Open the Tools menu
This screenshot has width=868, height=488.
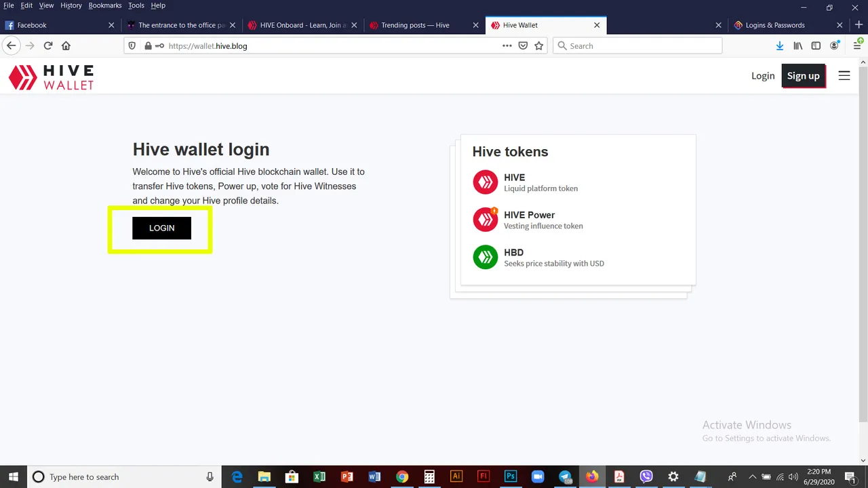pos(136,5)
